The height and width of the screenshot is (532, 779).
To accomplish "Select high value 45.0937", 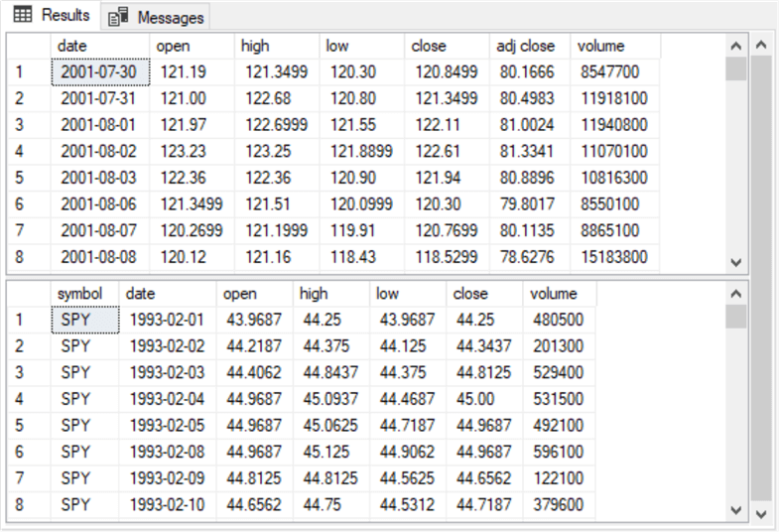I will coord(331,398).
